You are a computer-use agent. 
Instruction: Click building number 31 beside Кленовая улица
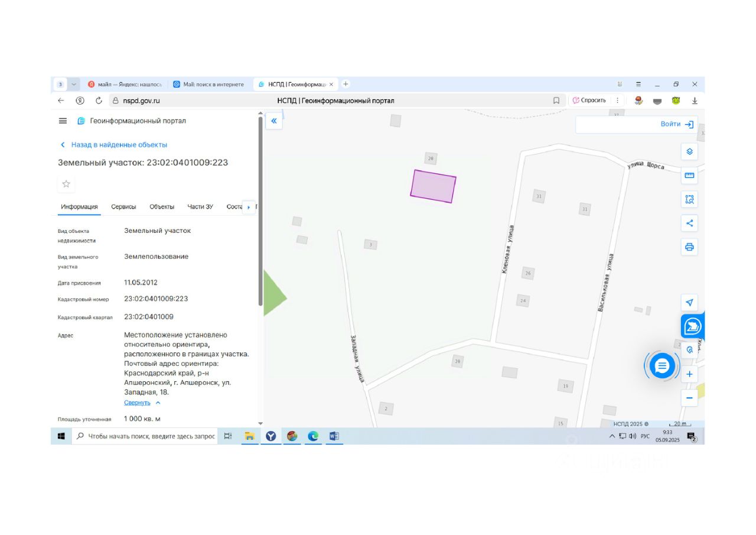539,196
